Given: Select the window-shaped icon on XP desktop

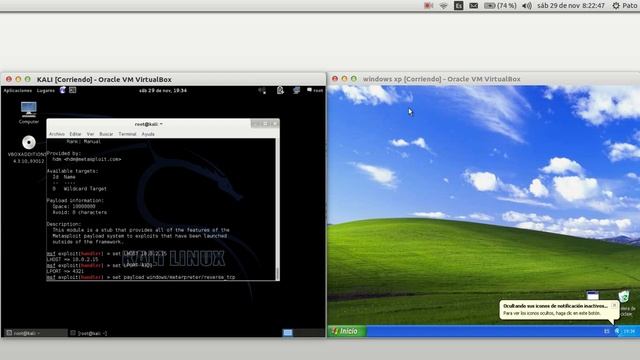Looking at the screenshot, I should click(592, 295).
